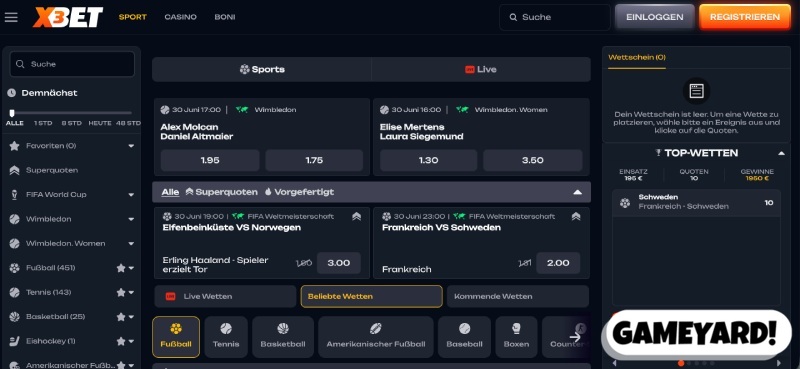Click the Superquoten icon on Elfenbeinküste match card
Image resolution: width=800 pixels, height=369 pixels.
point(357,216)
